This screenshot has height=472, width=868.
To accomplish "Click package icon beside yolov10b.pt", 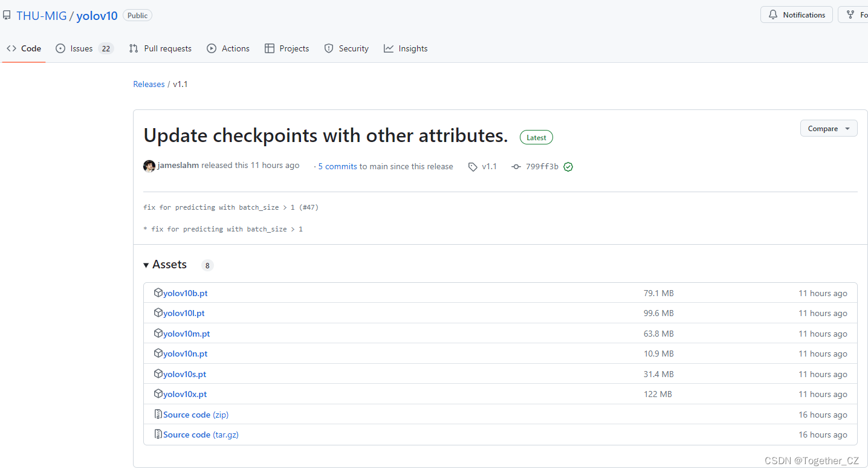I will point(158,293).
